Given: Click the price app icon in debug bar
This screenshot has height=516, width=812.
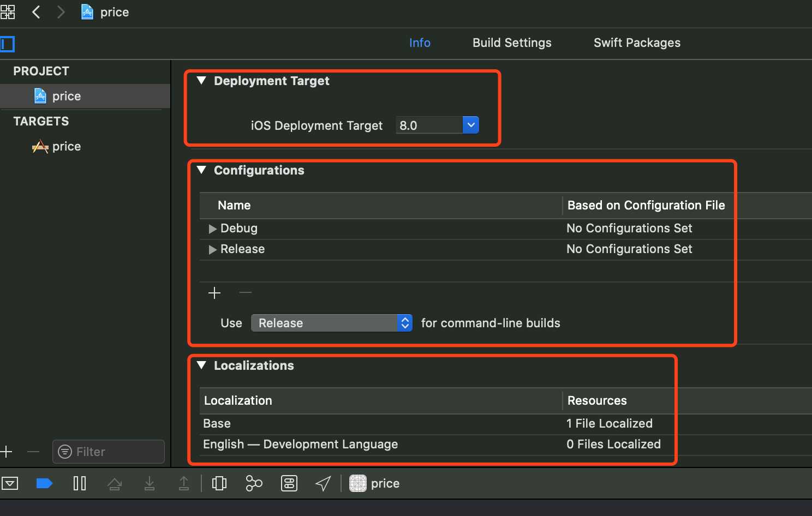Looking at the screenshot, I should pyautogui.click(x=358, y=483).
